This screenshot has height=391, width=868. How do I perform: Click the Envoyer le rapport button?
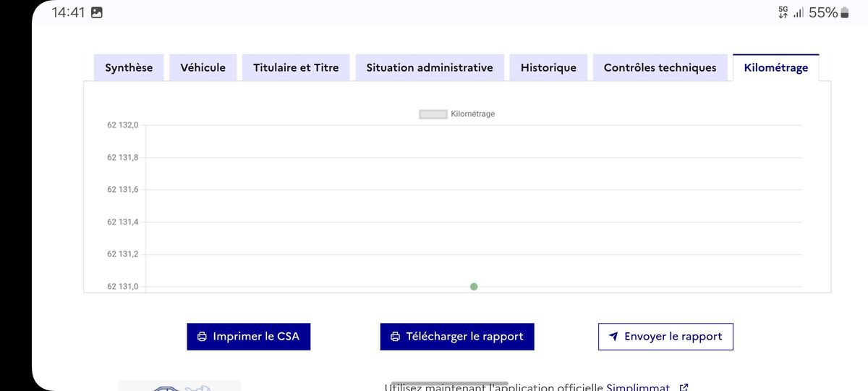tap(665, 337)
